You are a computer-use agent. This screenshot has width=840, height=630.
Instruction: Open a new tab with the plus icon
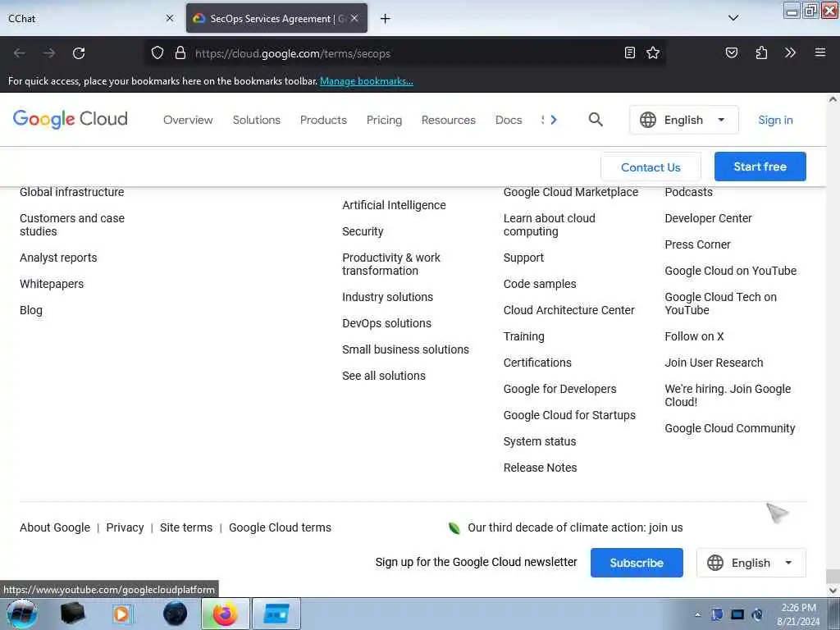(386, 19)
